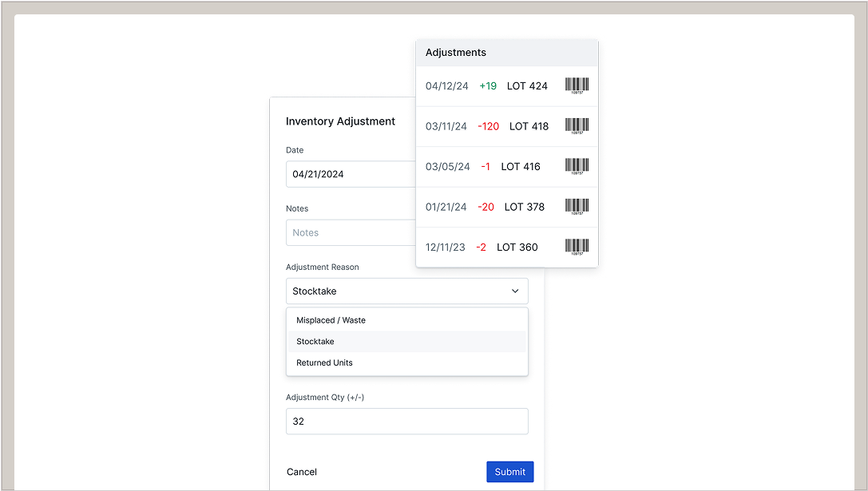Click Cancel to discard the adjustment
868x491 pixels.
(302, 472)
